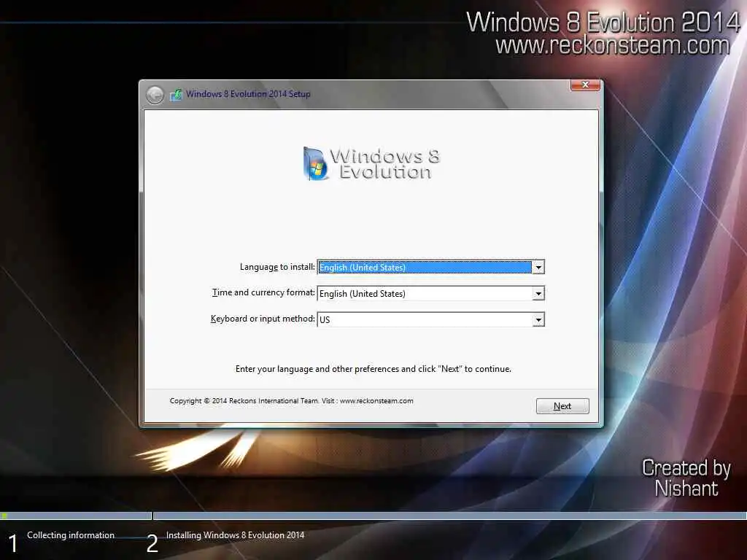Click the Next button
The height and width of the screenshot is (560, 747).
click(562, 406)
